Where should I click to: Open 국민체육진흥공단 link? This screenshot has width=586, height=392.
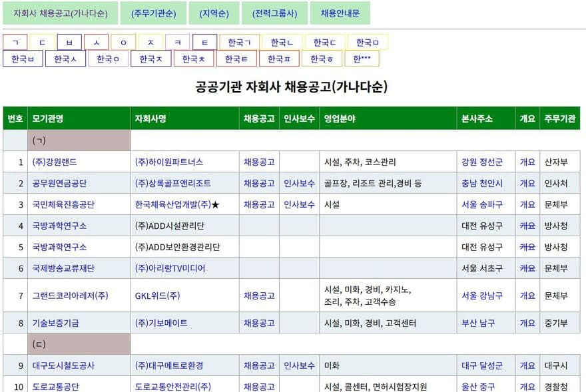click(x=63, y=204)
